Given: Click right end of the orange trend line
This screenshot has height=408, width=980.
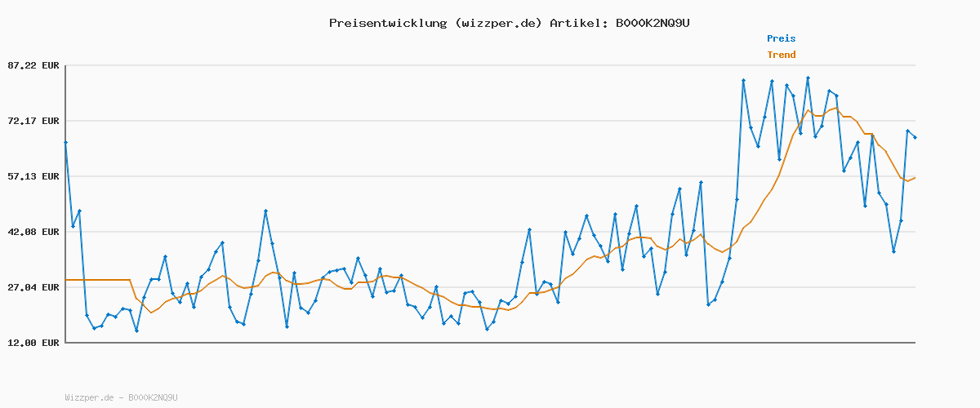Looking at the screenshot, I should (915, 177).
